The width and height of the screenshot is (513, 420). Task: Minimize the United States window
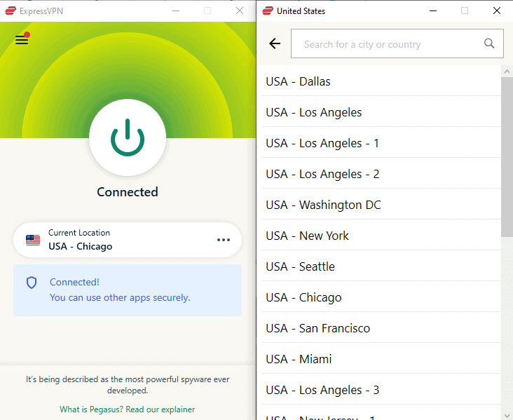coord(433,11)
